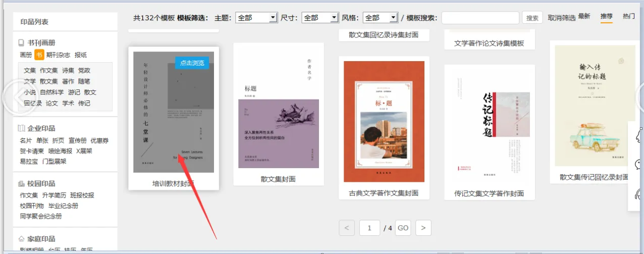Select the 报纸 category tab
The image size is (644, 254).
(81, 55)
